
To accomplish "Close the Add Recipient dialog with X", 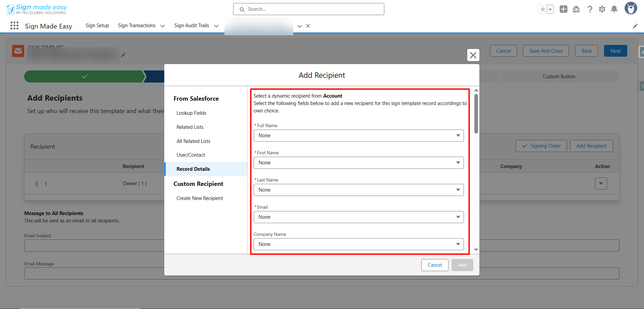I will (x=473, y=55).
